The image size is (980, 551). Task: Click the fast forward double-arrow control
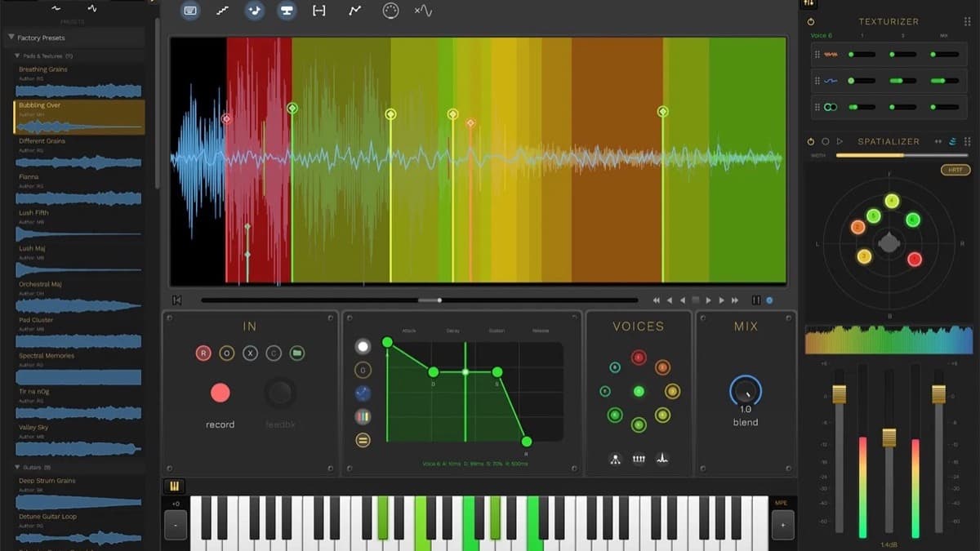[735, 300]
